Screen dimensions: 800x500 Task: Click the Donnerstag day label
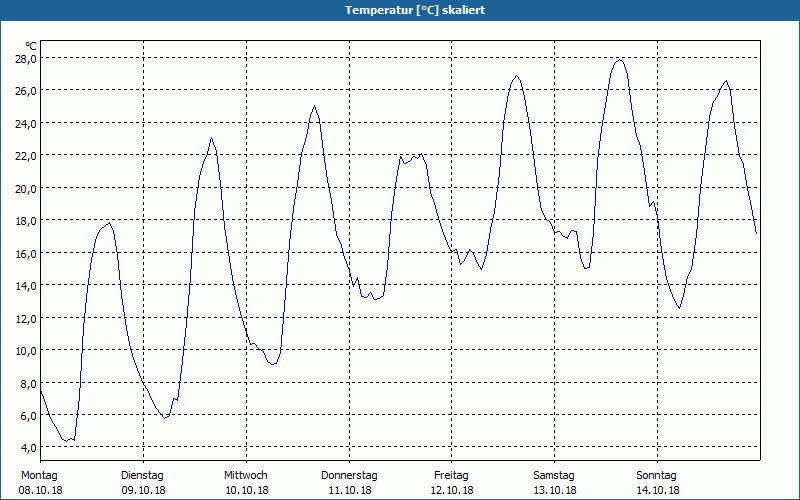click(349, 476)
